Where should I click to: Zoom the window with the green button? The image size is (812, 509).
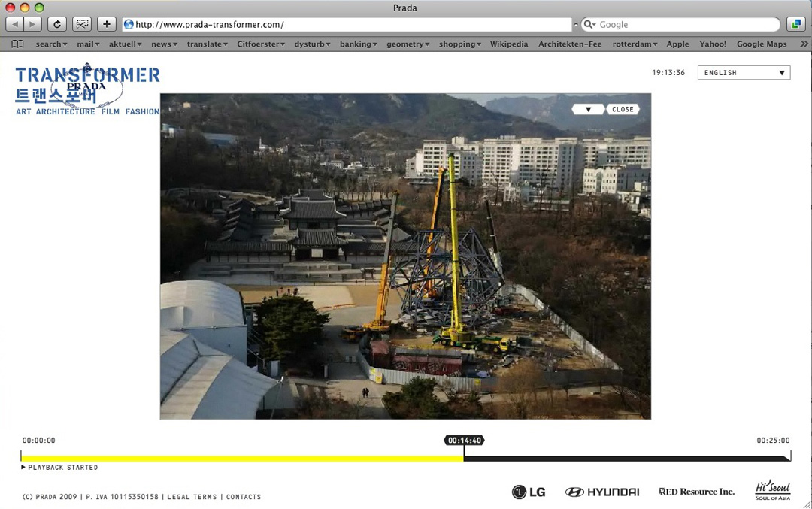click(x=39, y=8)
